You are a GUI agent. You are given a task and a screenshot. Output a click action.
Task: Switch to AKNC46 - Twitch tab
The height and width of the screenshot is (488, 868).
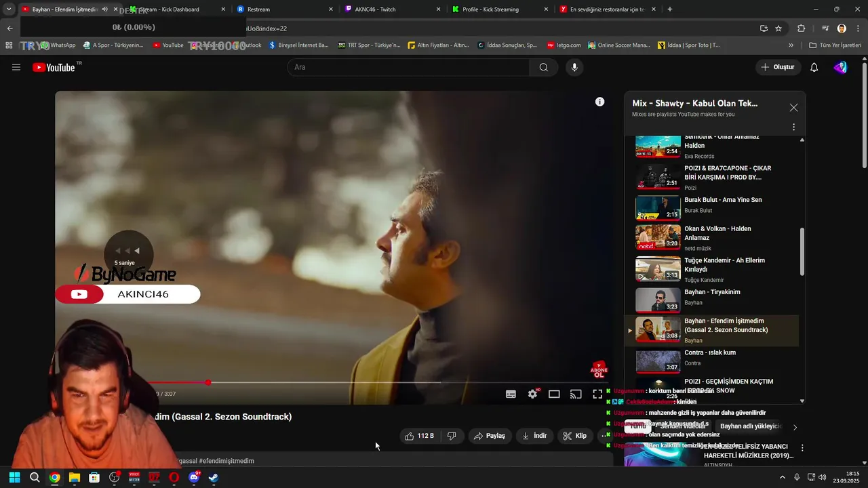[x=393, y=9]
